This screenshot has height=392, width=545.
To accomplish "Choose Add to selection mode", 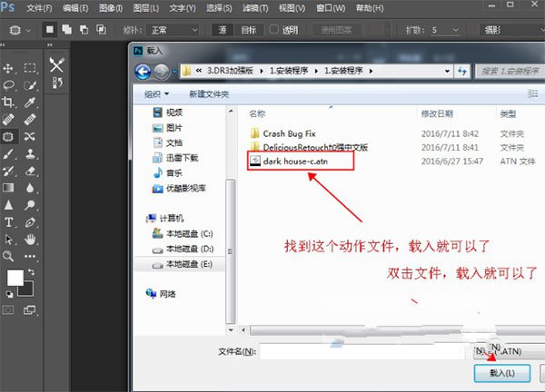I will pyautogui.click(x=66, y=30).
